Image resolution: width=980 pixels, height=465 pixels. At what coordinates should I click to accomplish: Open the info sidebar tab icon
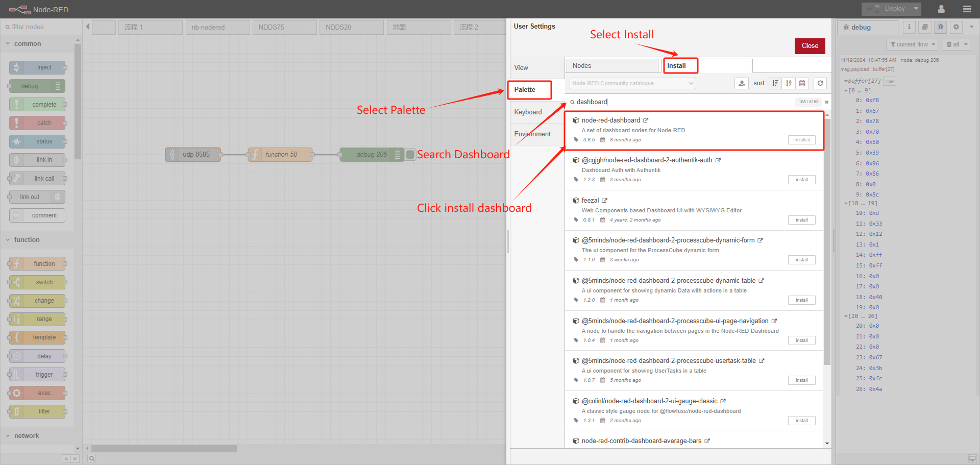coord(909,27)
